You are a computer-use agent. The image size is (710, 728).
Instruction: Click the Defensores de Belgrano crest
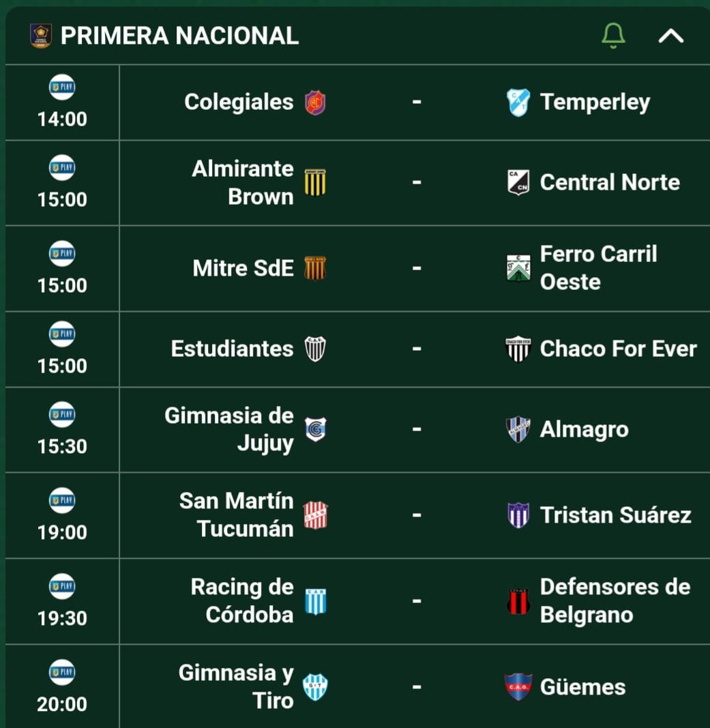tap(518, 601)
